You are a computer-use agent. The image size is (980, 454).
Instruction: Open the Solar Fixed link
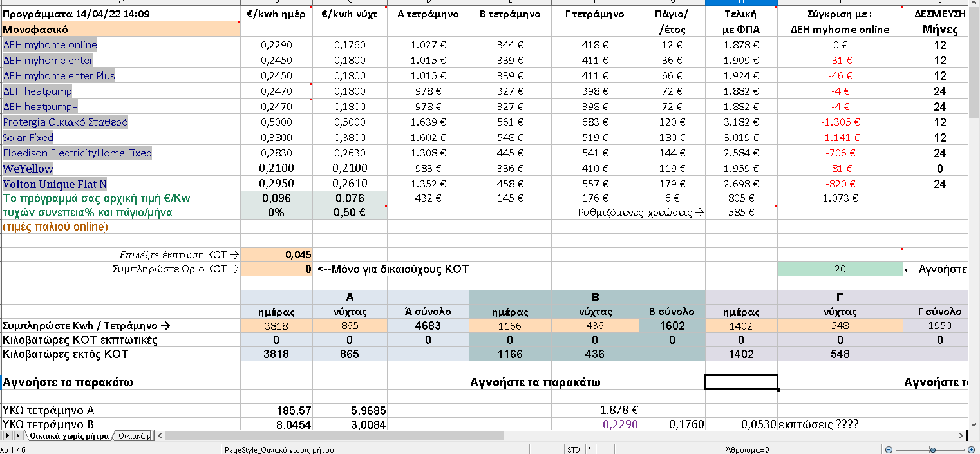(x=28, y=138)
